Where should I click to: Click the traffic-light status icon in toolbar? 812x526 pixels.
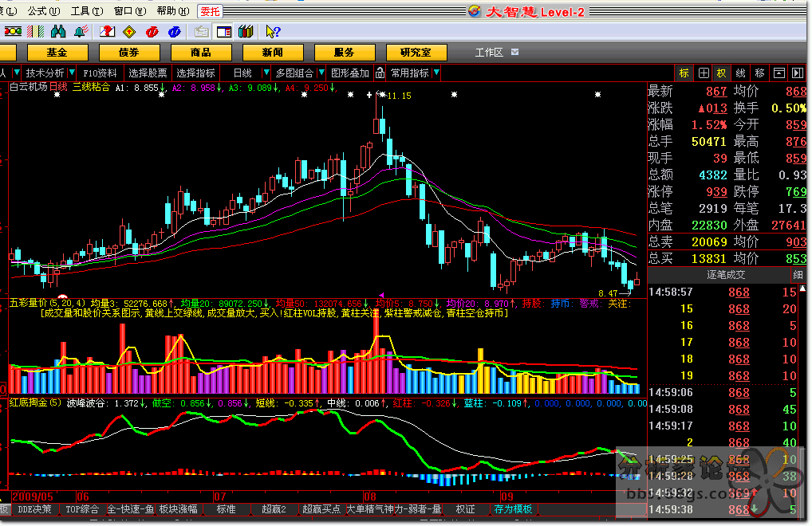pos(13,32)
